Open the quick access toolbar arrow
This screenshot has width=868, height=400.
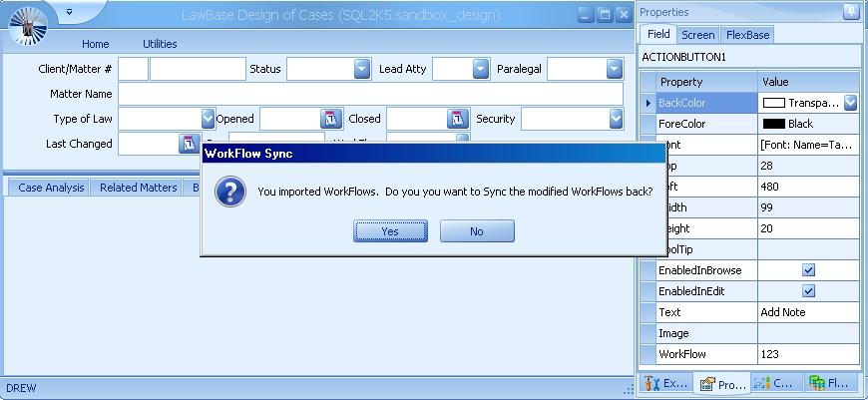[69, 11]
